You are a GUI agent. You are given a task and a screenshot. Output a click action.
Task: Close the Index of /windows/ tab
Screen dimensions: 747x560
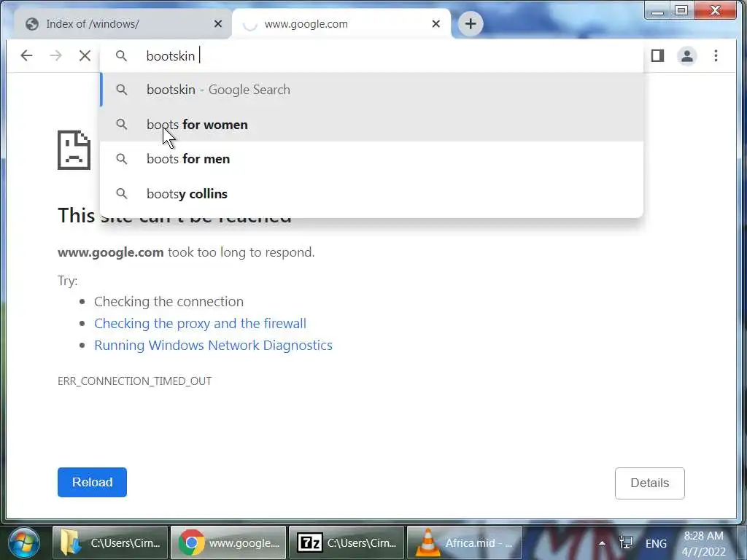click(218, 24)
